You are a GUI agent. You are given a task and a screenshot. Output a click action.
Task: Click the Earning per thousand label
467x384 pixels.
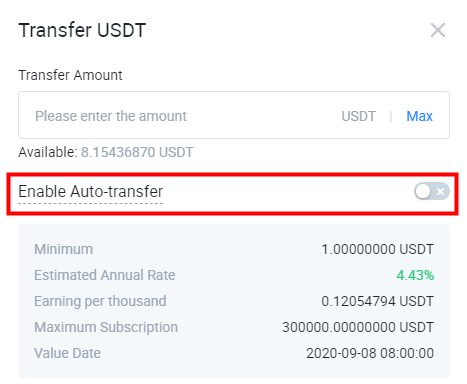(x=100, y=301)
